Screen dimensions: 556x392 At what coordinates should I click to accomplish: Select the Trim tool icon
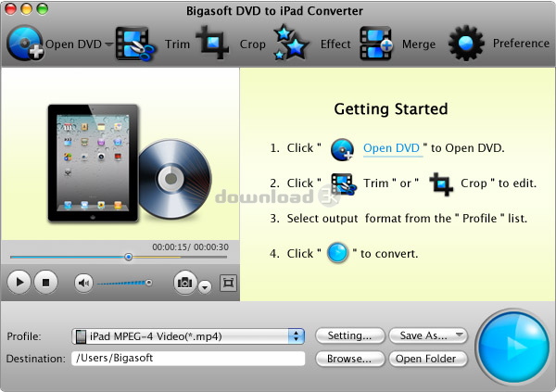click(x=134, y=44)
